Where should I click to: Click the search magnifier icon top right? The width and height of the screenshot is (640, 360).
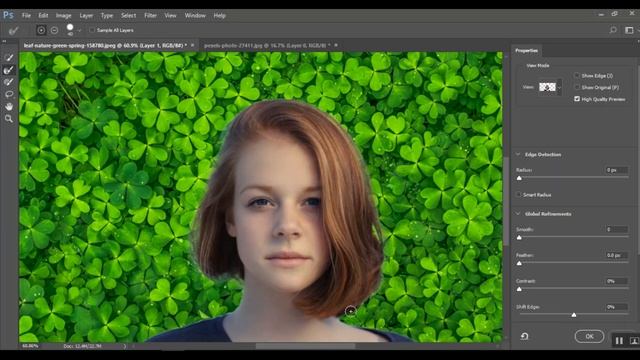point(613,30)
